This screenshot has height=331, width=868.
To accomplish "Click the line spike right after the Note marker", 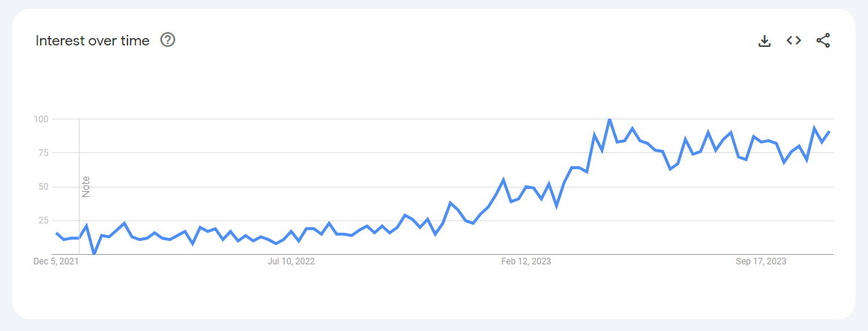I will point(87,226).
